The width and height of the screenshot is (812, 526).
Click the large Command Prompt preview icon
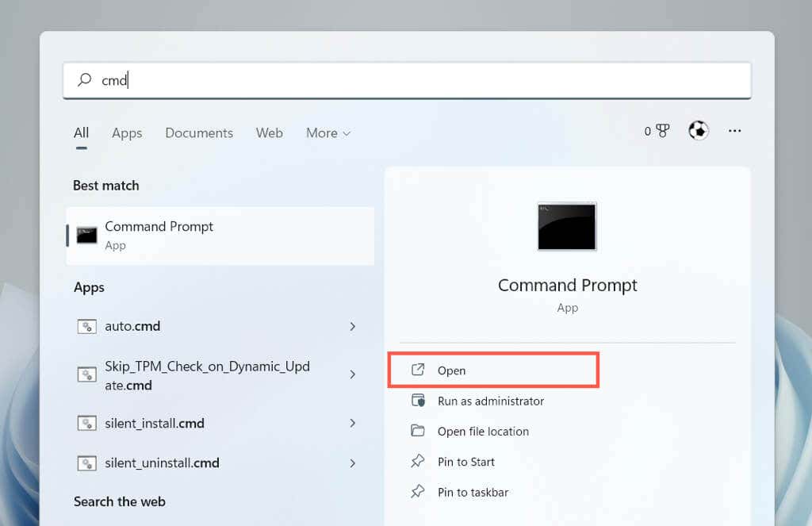567,226
